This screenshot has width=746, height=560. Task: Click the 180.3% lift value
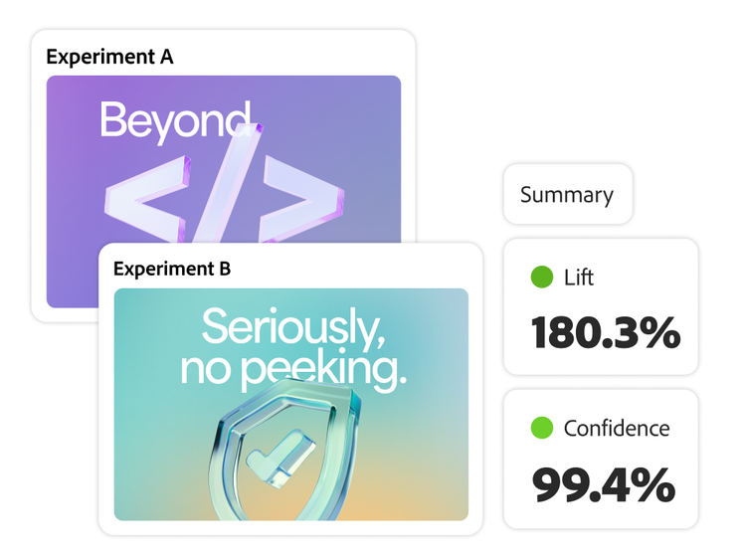point(605,333)
